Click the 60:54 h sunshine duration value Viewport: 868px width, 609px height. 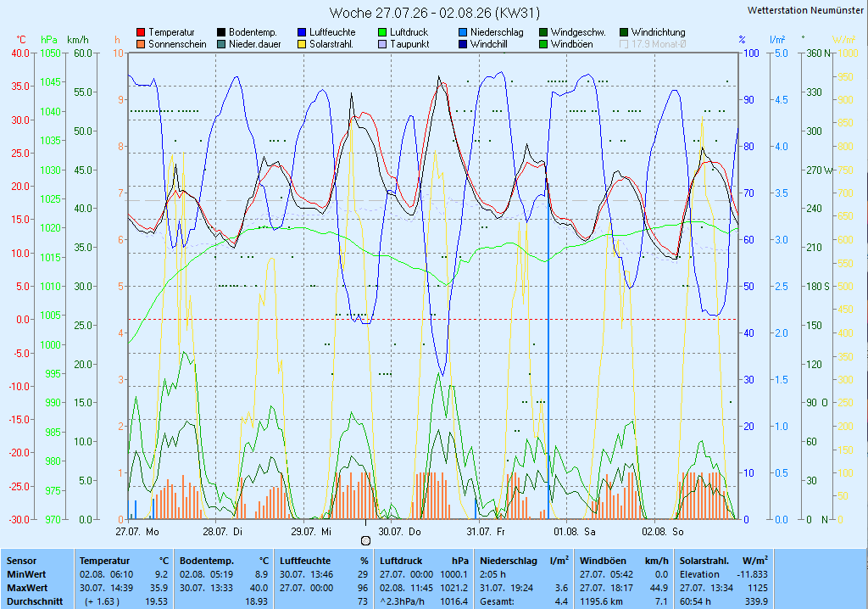pyautogui.click(x=695, y=601)
